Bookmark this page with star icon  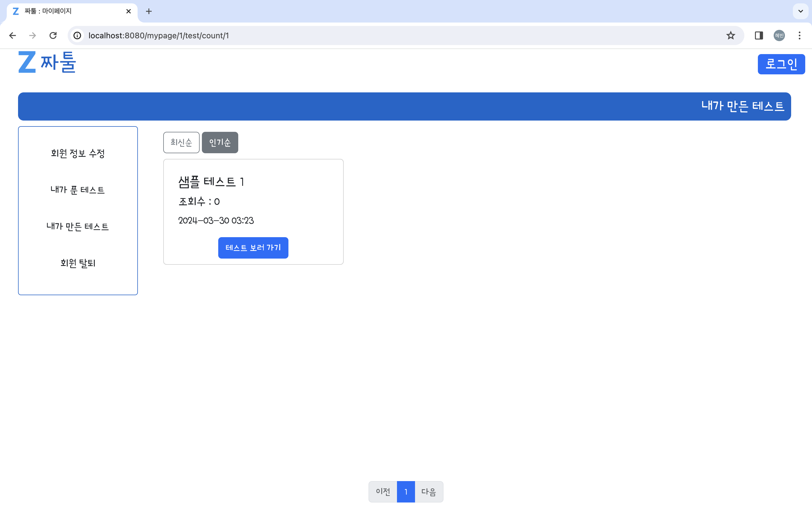click(731, 35)
